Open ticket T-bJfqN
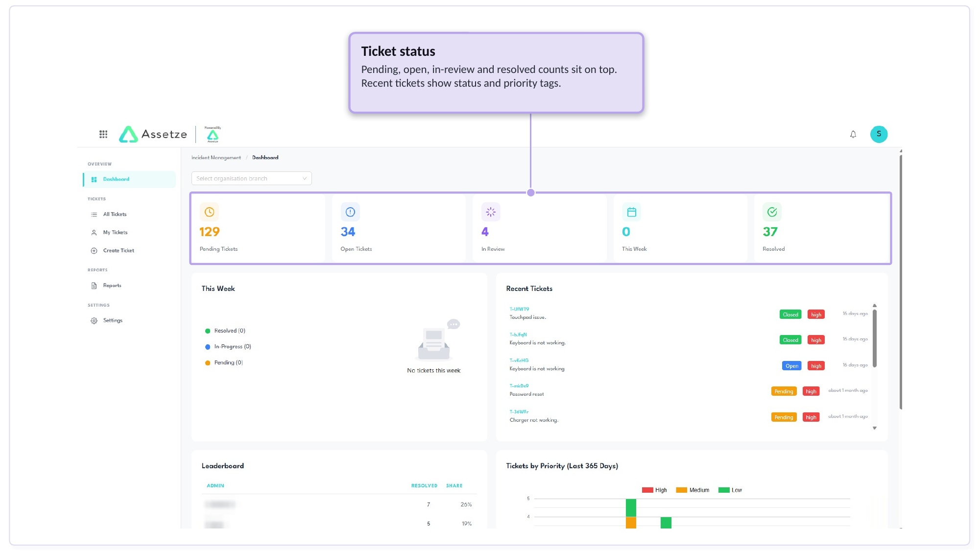 (518, 335)
